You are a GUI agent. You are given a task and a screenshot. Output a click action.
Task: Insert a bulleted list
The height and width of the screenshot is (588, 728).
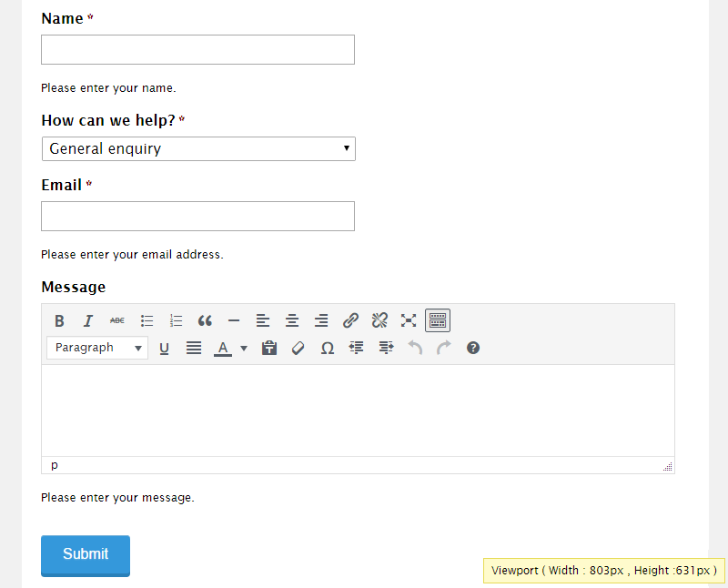pyautogui.click(x=147, y=320)
